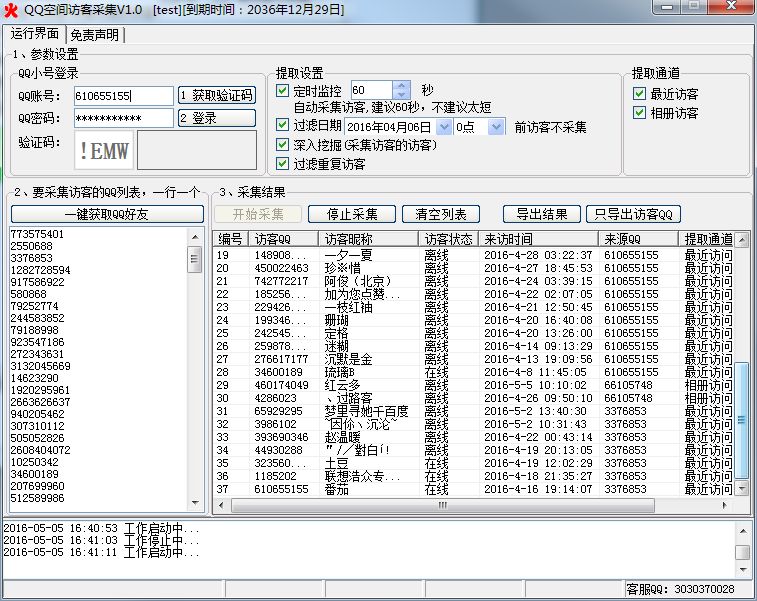Decrease monitor interval with down spinner arrow
Viewport: 757px width, 601px height.
click(401, 95)
